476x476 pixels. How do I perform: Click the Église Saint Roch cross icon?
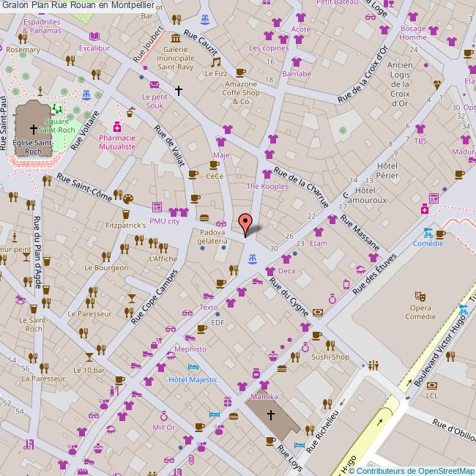click(x=33, y=128)
